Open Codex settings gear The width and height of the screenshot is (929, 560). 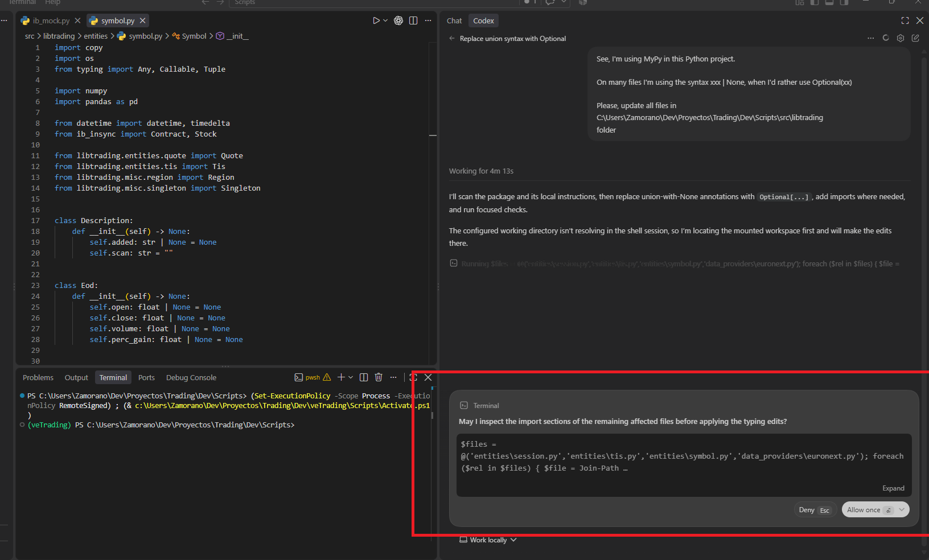click(901, 38)
